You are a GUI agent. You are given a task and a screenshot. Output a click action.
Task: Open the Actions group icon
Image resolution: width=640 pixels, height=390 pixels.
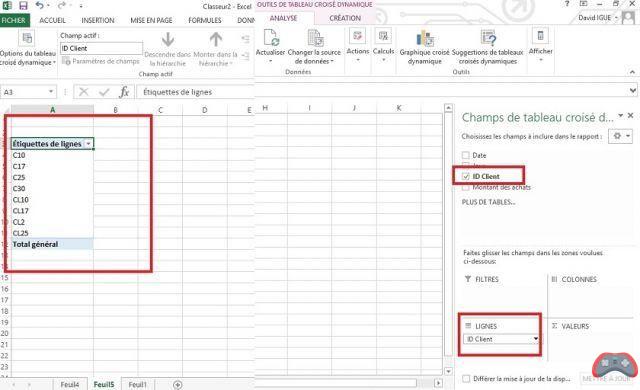(358, 36)
